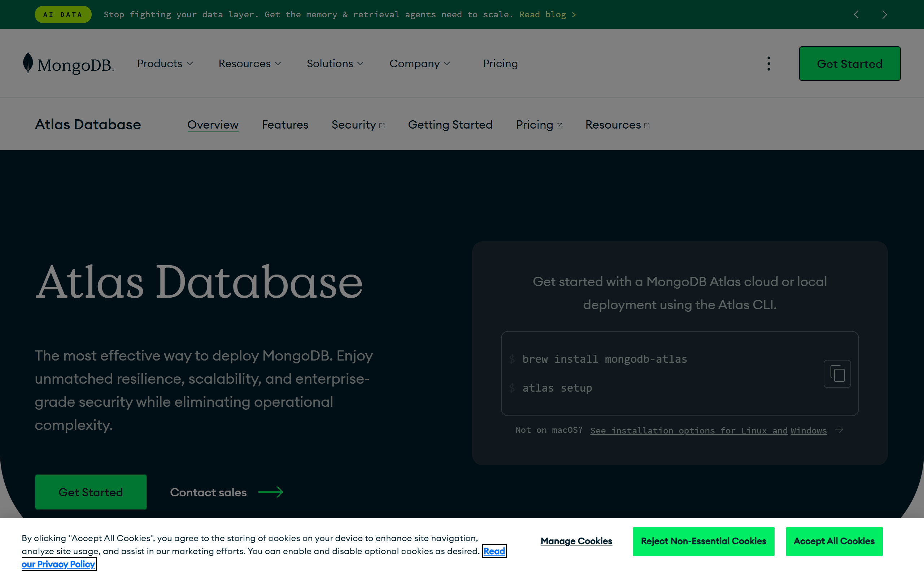Click Accept All Cookies
This screenshot has height=578, width=924.
(x=834, y=541)
